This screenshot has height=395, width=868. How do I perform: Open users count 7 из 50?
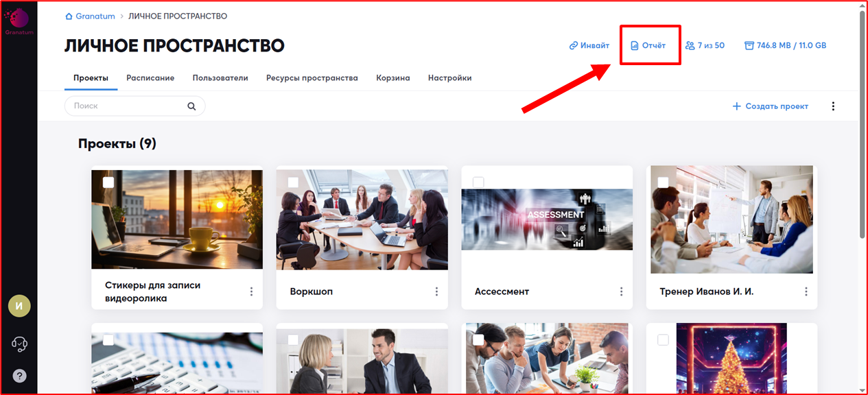[x=705, y=46]
